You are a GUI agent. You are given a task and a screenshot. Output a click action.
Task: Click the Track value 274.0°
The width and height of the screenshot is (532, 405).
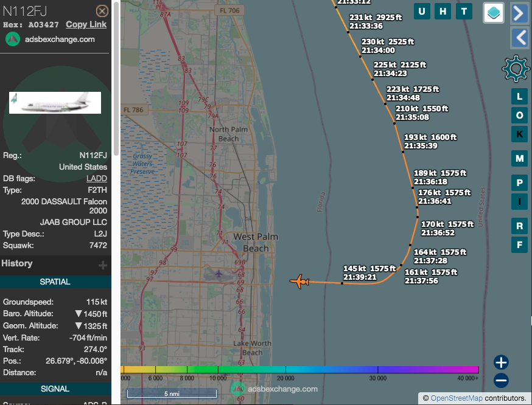point(96,350)
